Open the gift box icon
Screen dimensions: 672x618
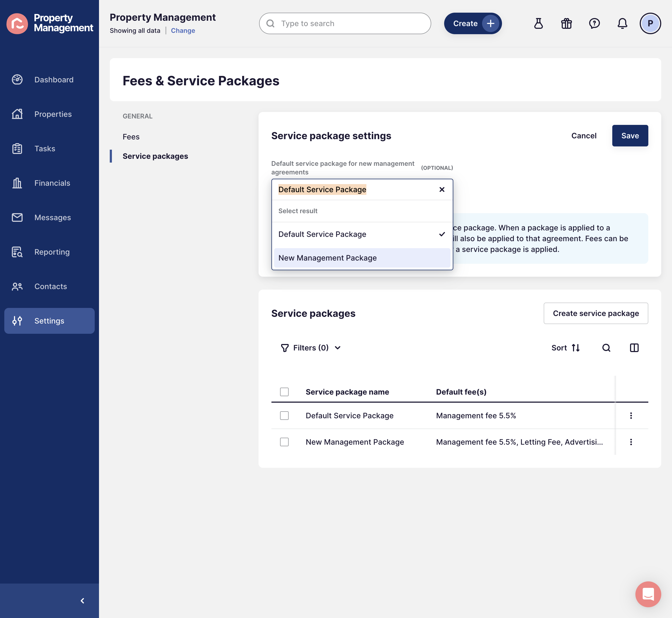566,23
